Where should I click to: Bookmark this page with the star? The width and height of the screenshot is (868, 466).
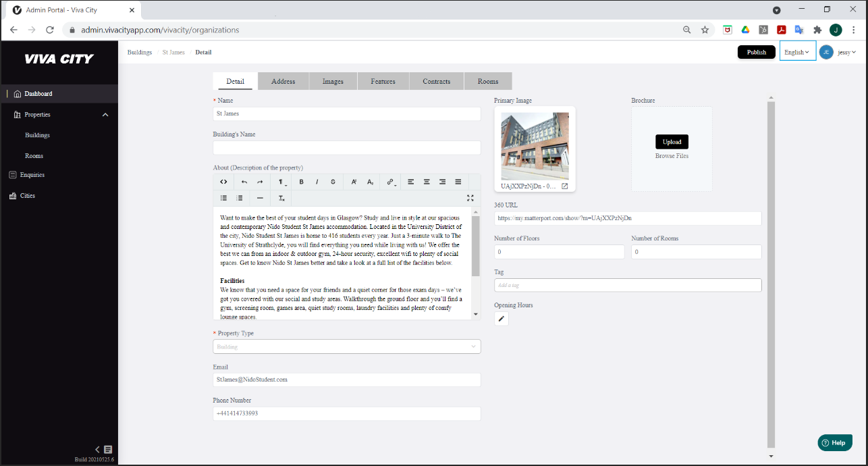705,30
